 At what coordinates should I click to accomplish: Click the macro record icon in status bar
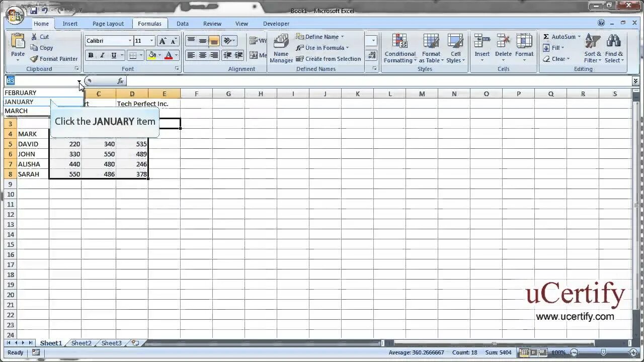36,352
